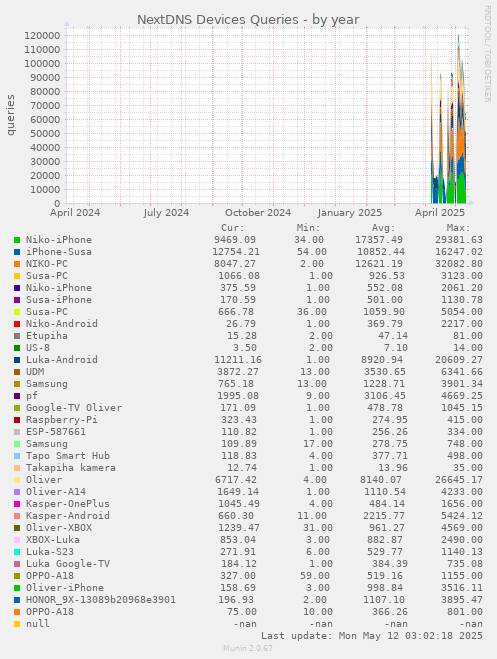Image resolution: width=497 pixels, height=659 pixels.
Task: Click the 'Max:' column header
Action: click(x=458, y=228)
